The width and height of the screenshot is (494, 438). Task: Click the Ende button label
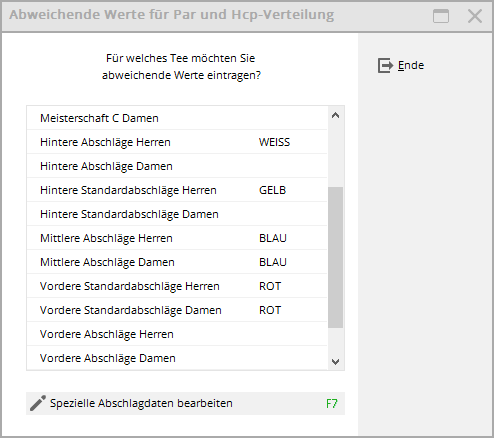(411, 65)
